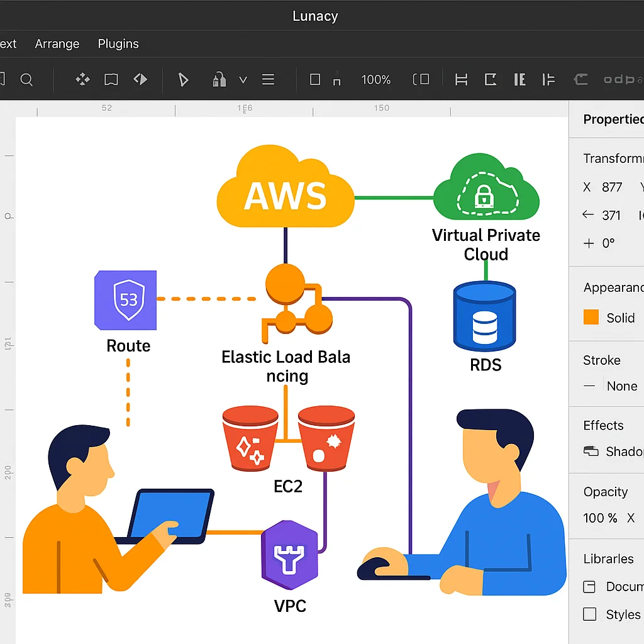Toggle the Docum library checkbox

pos(589,587)
